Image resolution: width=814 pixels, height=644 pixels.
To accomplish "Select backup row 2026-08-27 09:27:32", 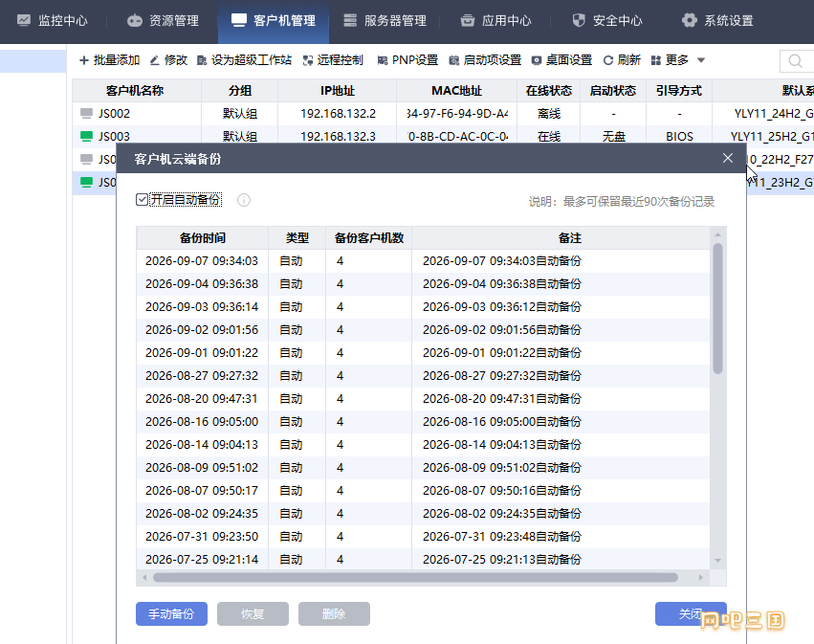I will coord(423,376).
